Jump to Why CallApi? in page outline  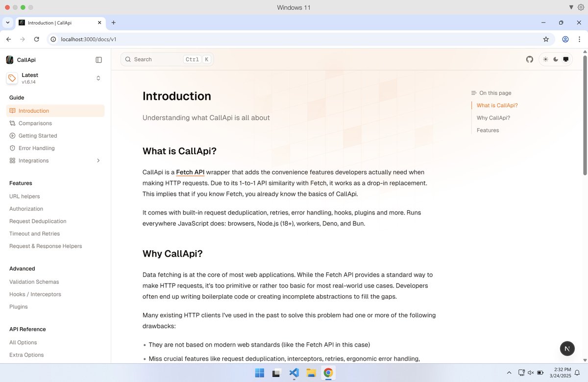(x=493, y=118)
